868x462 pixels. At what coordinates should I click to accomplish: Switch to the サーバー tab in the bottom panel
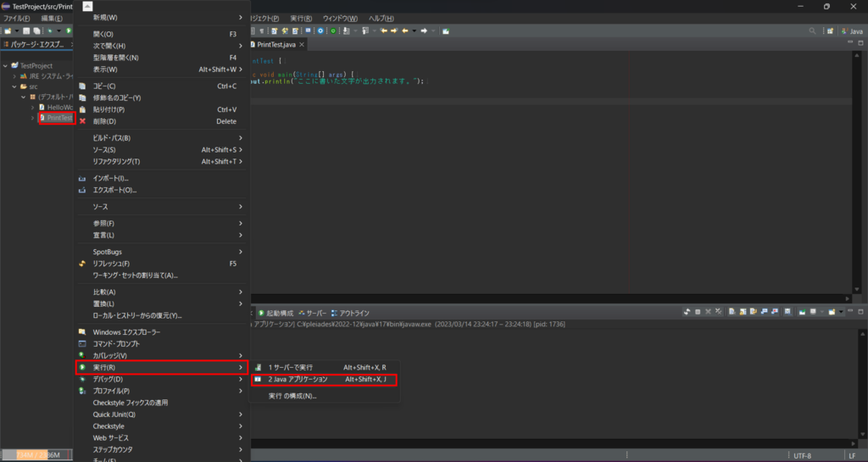[x=316, y=313]
